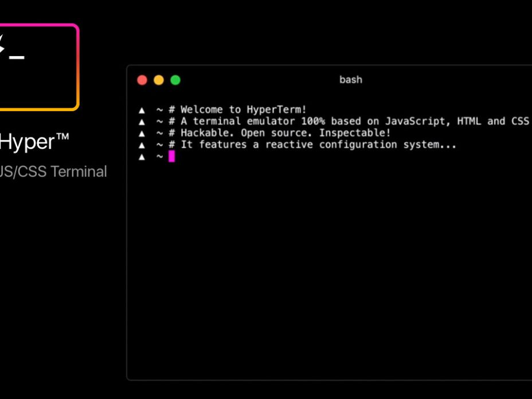Click the line "Welcome to HyperTerm!"
The height and width of the screenshot is (399, 532).
tap(243, 109)
